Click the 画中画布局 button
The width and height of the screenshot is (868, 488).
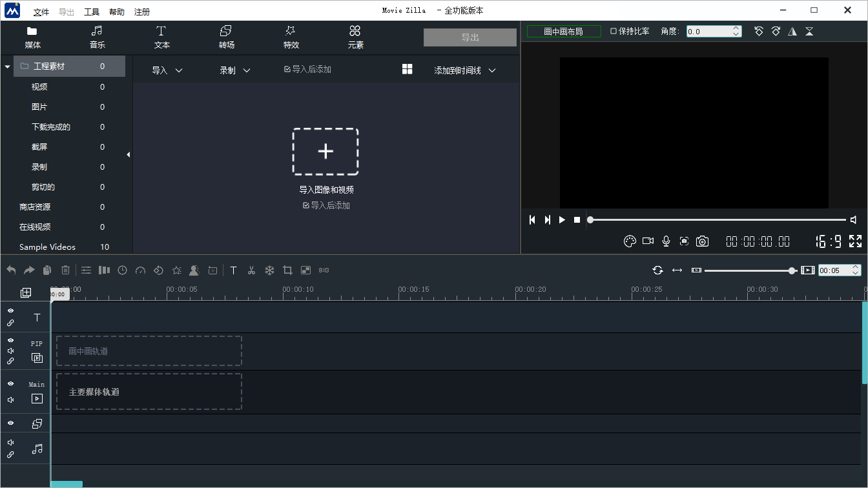coord(563,31)
